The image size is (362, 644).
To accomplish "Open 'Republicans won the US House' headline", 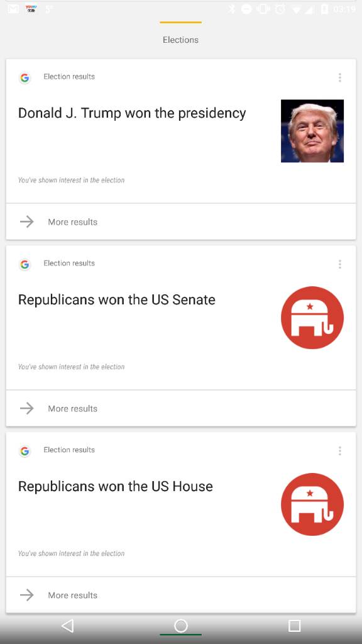I will pyautogui.click(x=116, y=486).
